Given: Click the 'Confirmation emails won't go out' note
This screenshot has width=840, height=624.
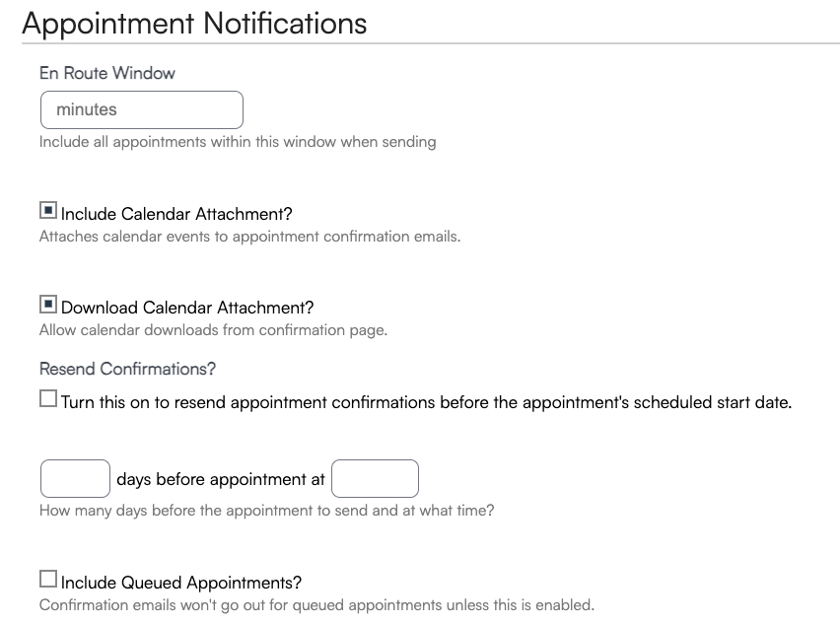Looking at the screenshot, I should [316, 604].
